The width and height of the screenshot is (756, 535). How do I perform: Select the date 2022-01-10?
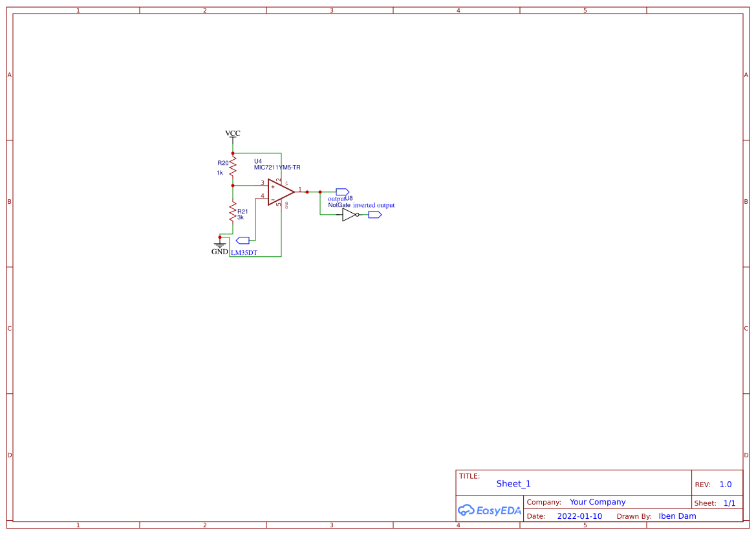579,516
